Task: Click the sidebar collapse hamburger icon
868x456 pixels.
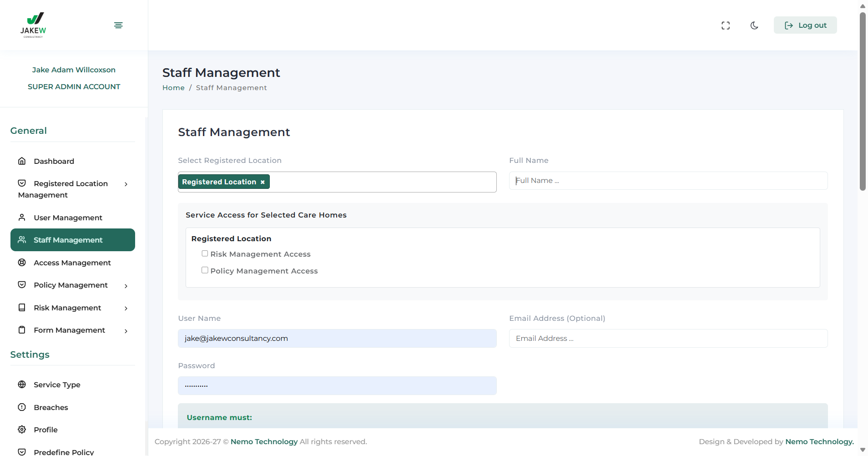Action: click(118, 25)
